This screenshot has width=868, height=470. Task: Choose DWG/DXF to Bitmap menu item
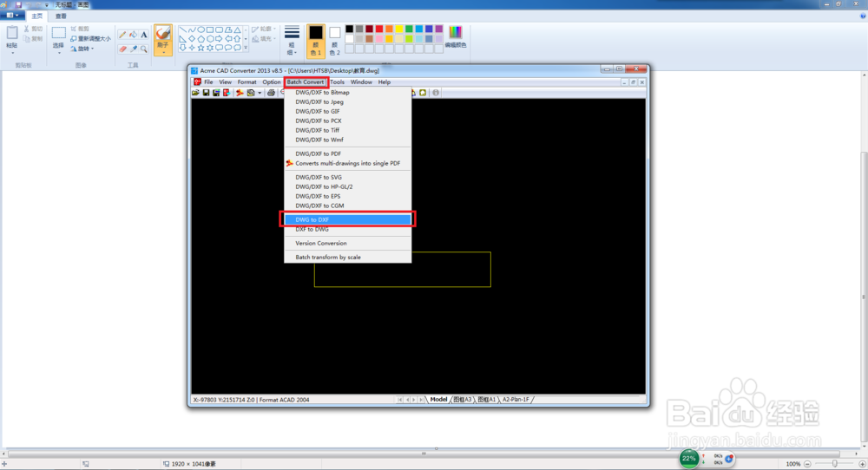point(348,92)
